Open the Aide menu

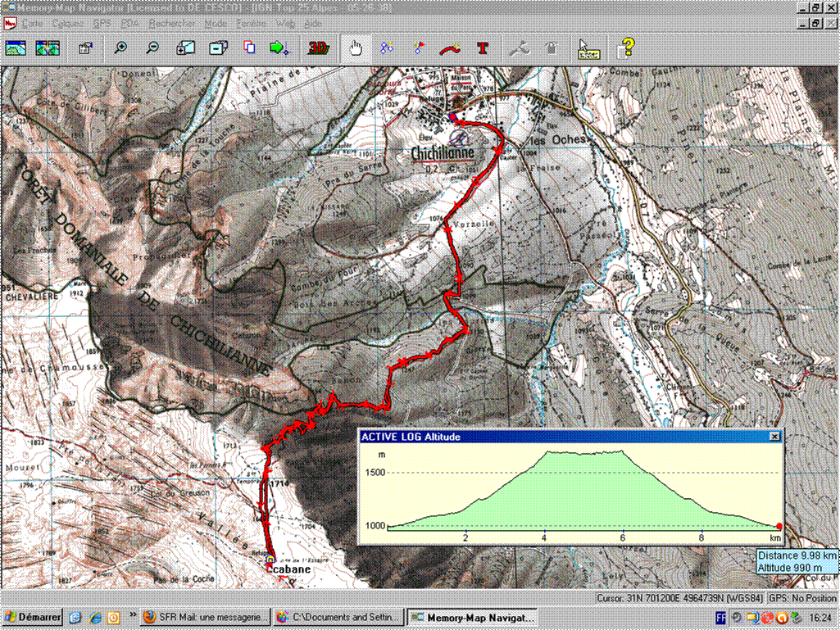tap(313, 24)
